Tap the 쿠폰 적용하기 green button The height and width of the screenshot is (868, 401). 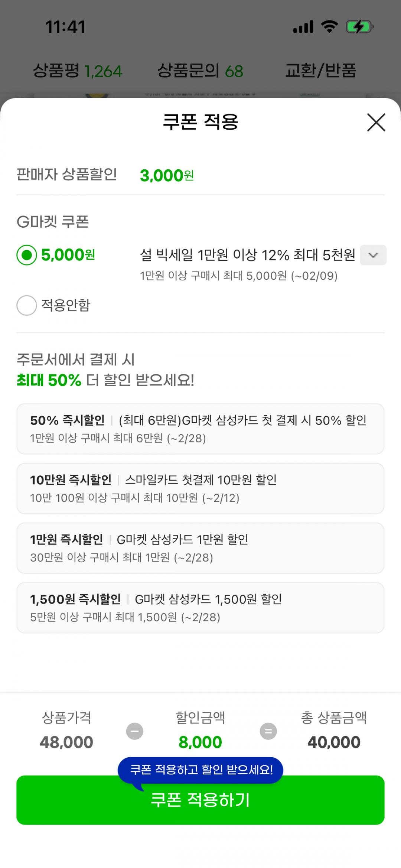click(200, 804)
